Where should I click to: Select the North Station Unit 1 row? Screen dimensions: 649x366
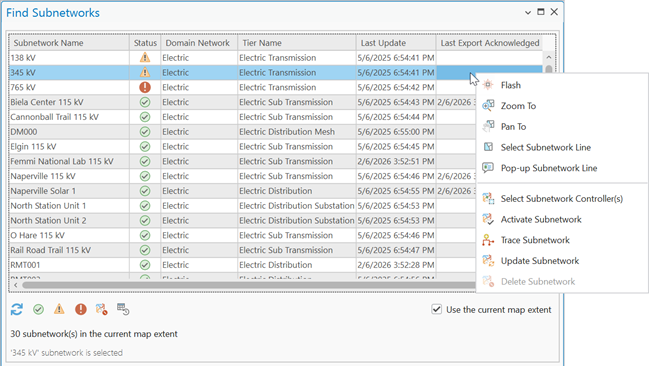(x=242, y=205)
